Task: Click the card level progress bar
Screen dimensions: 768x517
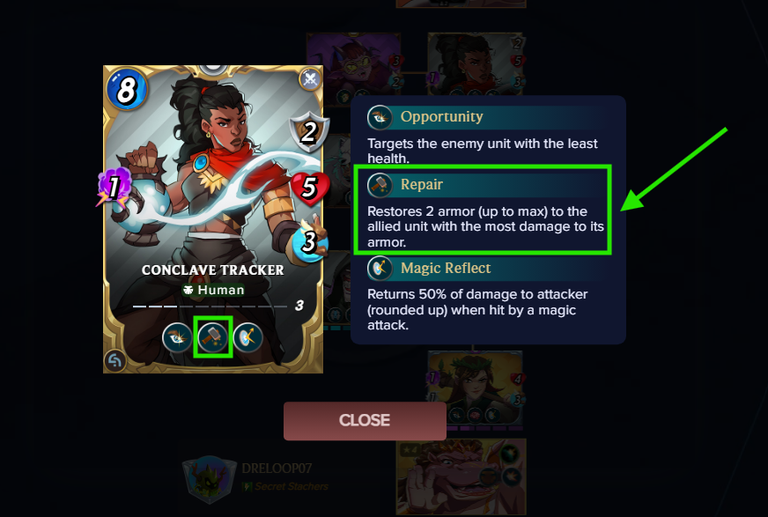Action: pyautogui.click(x=210, y=306)
